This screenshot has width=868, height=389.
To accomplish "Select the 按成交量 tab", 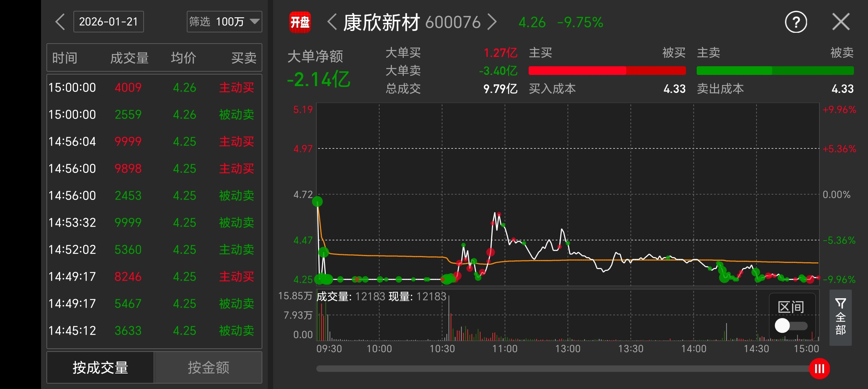I will click(100, 367).
